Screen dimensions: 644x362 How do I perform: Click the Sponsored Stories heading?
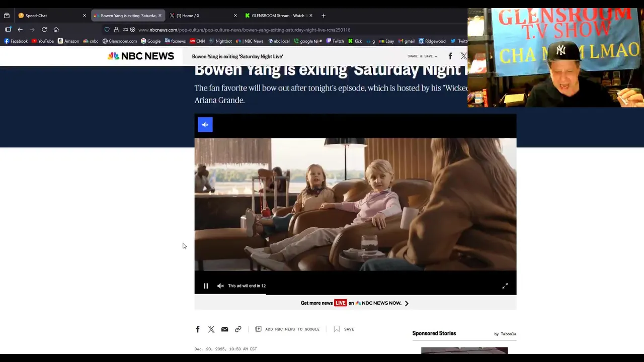tap(434, 333)
